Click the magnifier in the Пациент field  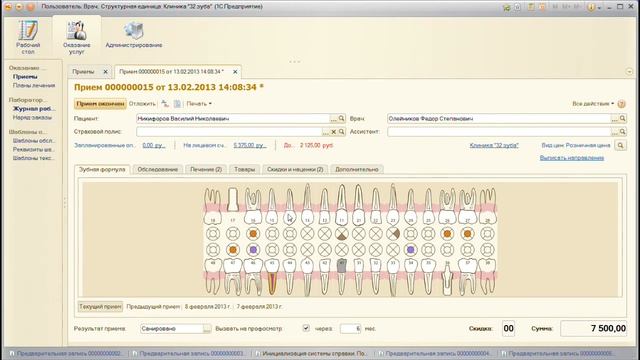pos(342,118)
